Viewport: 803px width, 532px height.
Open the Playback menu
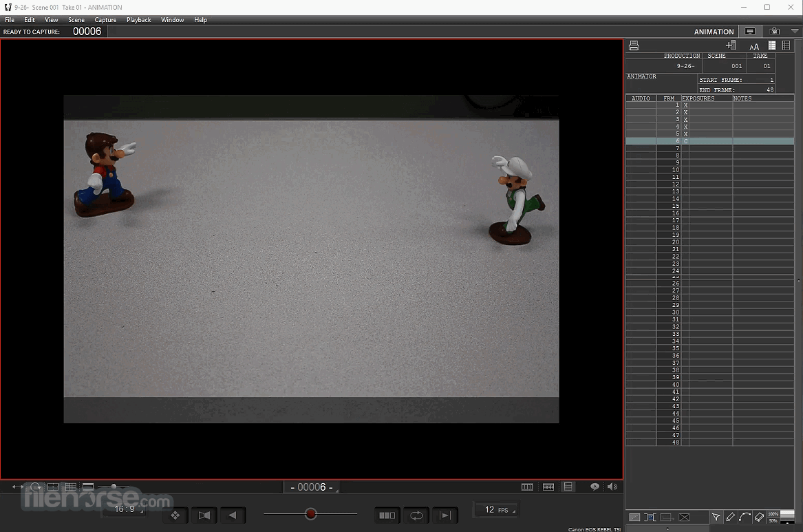click(138, 20)
